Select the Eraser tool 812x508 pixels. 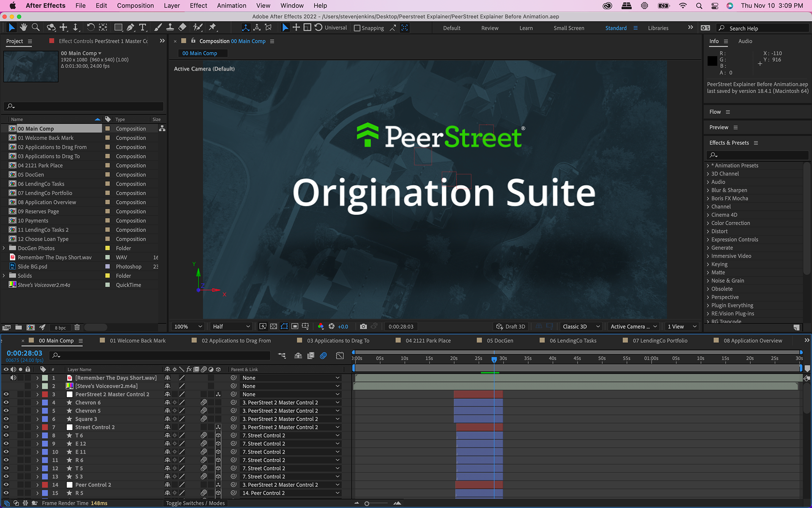(x=182, y=28)
